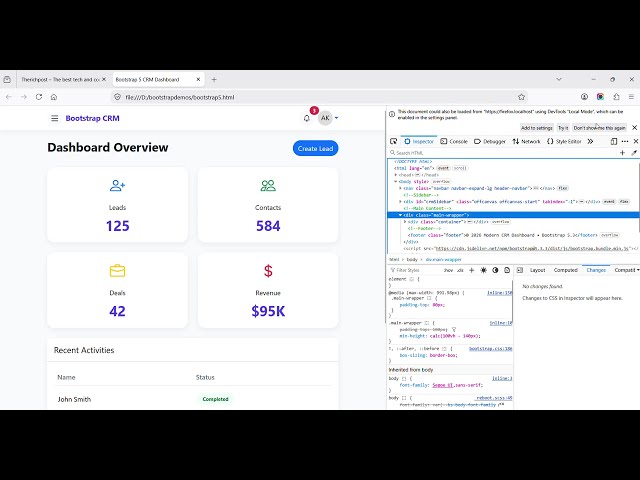Expand the container div node
Screen dimensions: 640x480
coord(405,222)
